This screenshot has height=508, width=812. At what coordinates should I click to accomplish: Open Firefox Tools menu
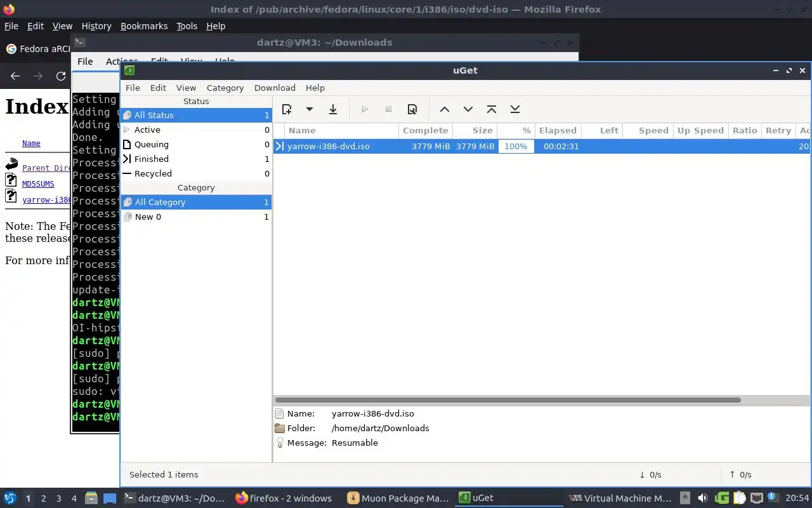(187, 26)
